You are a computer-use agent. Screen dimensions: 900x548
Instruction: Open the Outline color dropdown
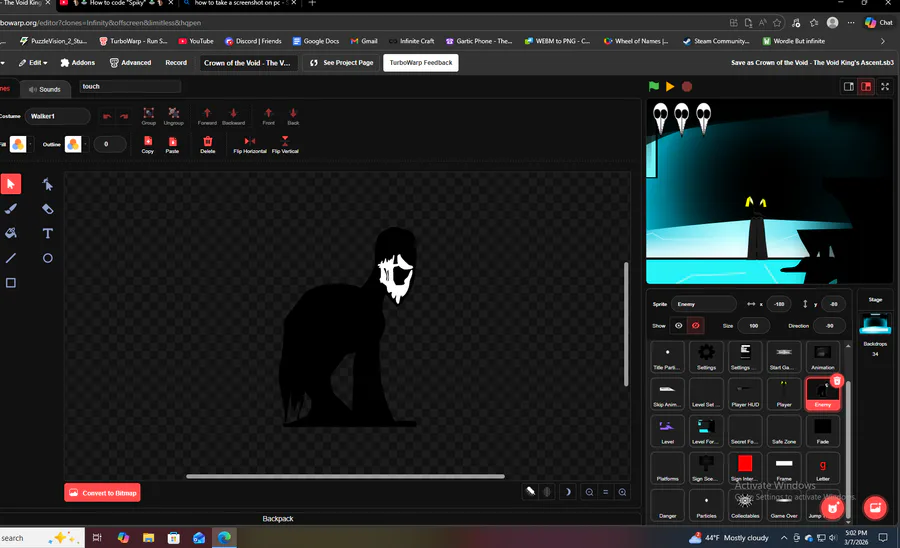(x=86, y=144)
